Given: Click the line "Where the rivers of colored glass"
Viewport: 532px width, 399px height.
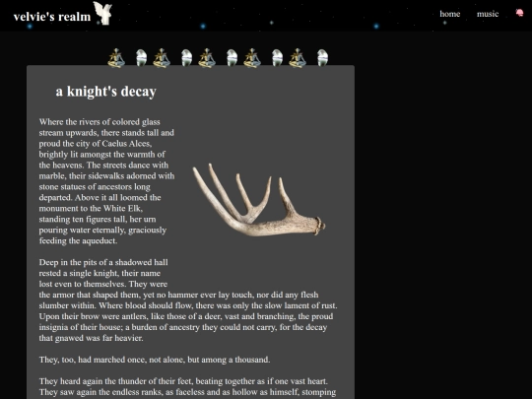Looking at the screenshot, I should coord(100,122).
